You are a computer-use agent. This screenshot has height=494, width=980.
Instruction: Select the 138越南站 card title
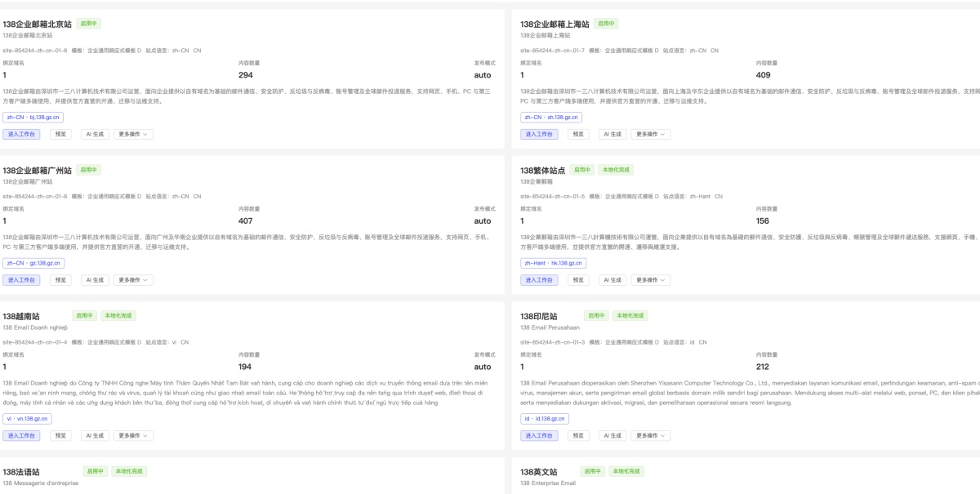pyautogui.click(x=21, y=316)
